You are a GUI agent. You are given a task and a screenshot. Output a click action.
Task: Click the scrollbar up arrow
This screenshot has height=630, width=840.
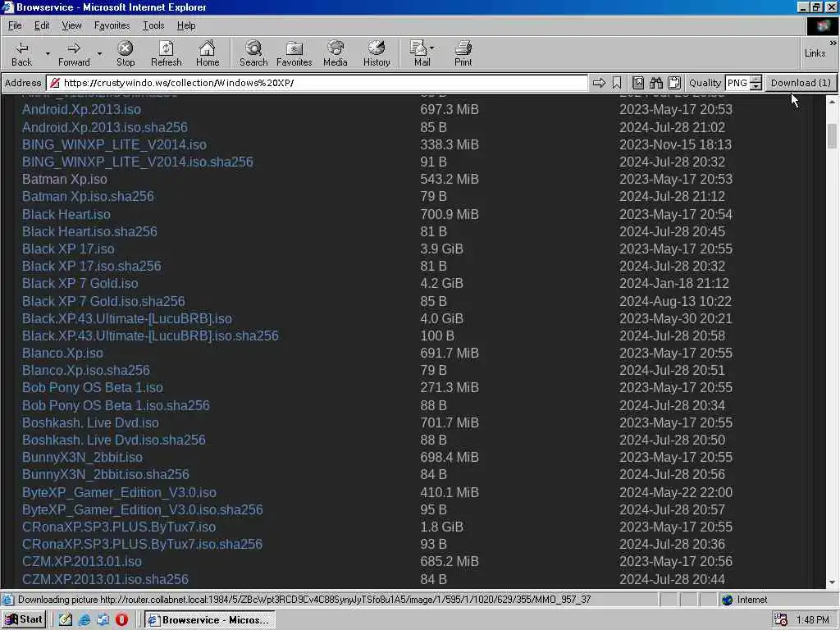(832, 101)
